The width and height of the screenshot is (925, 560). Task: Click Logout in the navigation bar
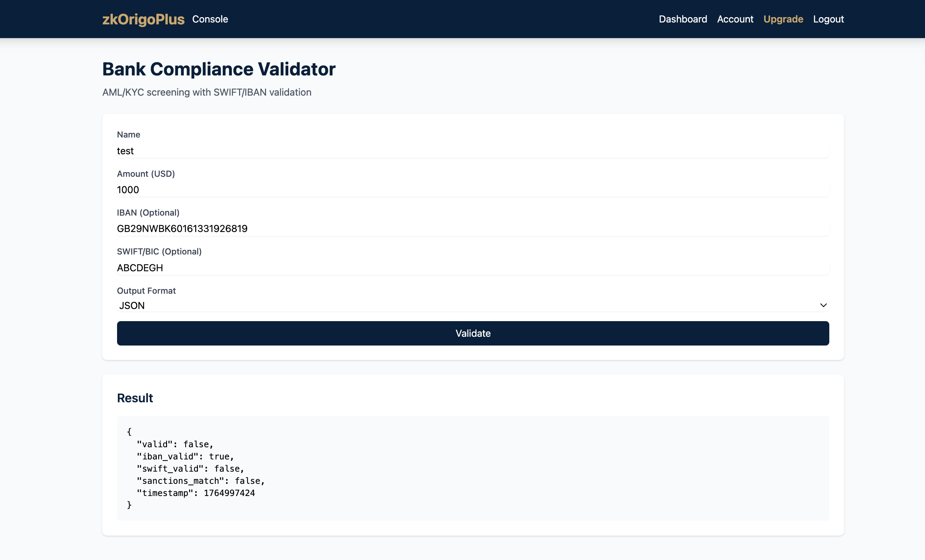tap(829, 19)
